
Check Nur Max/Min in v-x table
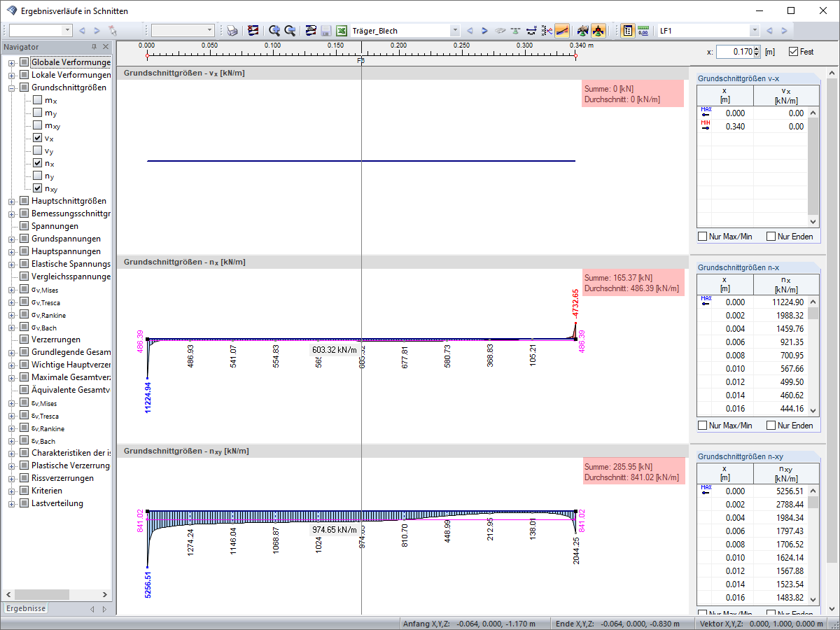703,237
